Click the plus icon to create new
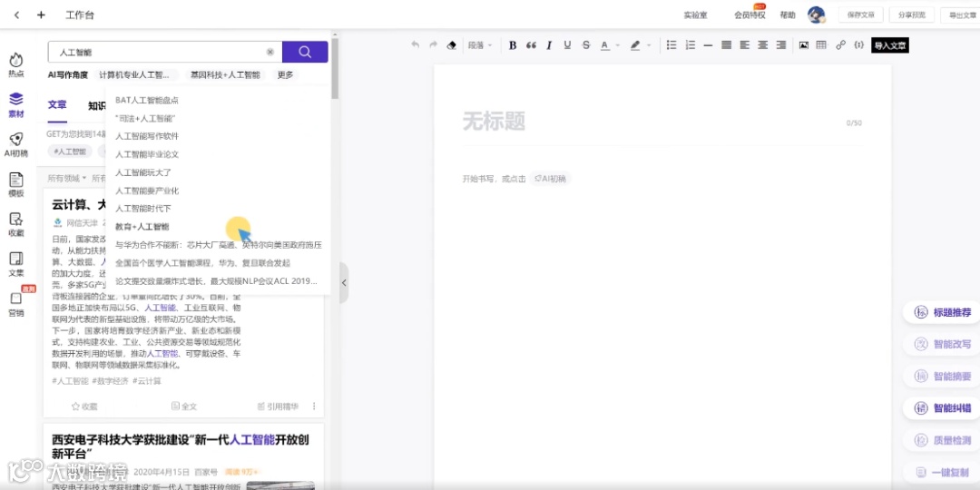Image resolution: width=980 pixels, height=490 pixels. point(41,15)
